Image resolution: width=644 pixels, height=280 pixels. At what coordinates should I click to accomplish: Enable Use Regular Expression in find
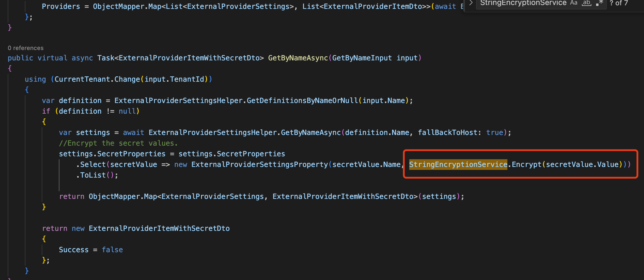[x=599, y=3]
